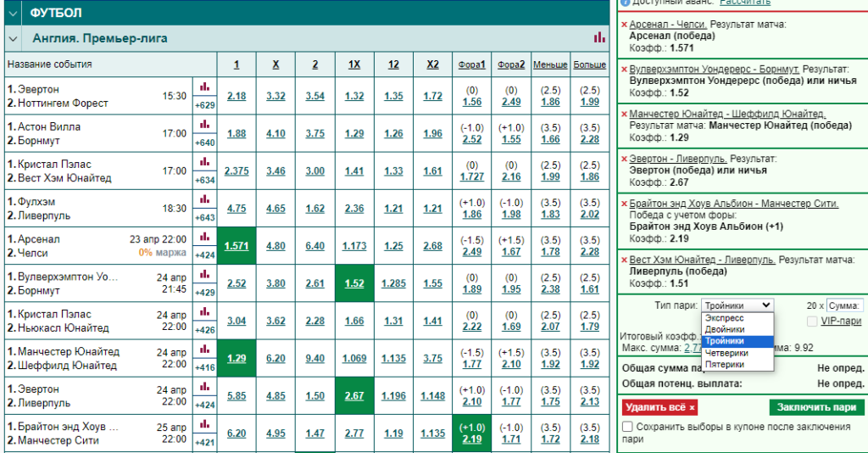Open statistics icon for Fulham vs Liverpool

[205, 199]
